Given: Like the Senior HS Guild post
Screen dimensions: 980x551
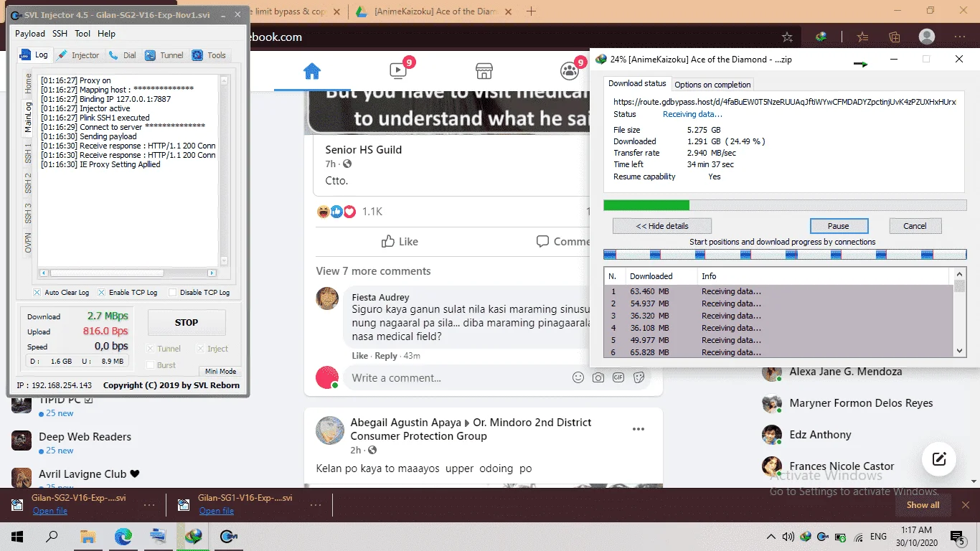Looking at the screenshot, I should pyautogui.click(x=400, y=242).
